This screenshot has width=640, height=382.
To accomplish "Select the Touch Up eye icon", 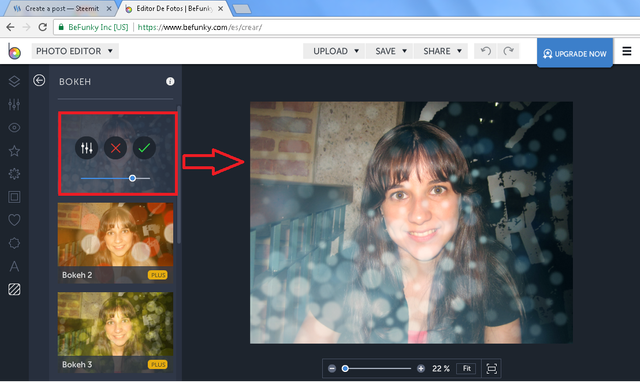I will point(14,128).
